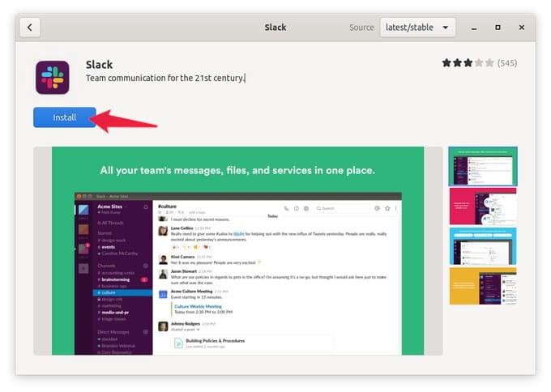The image size is (551, 392).
Task: Click the Slack app logo icon
Action: point(53,77)
